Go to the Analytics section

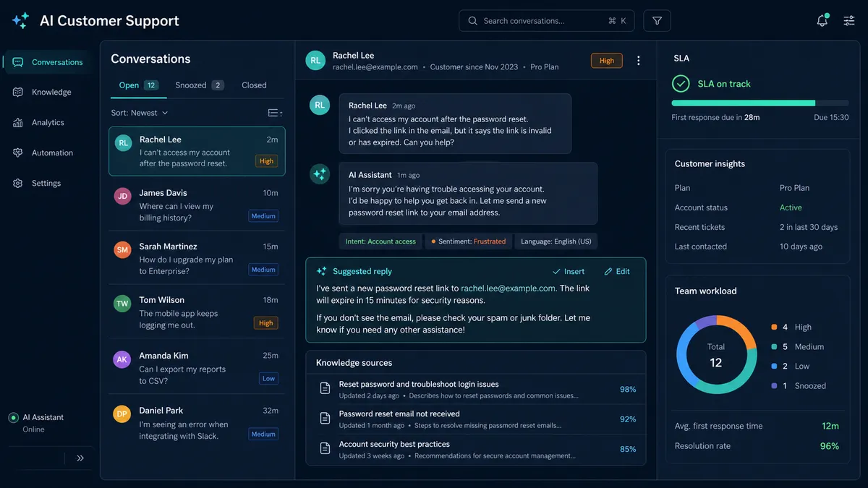(x=47, y=123)
